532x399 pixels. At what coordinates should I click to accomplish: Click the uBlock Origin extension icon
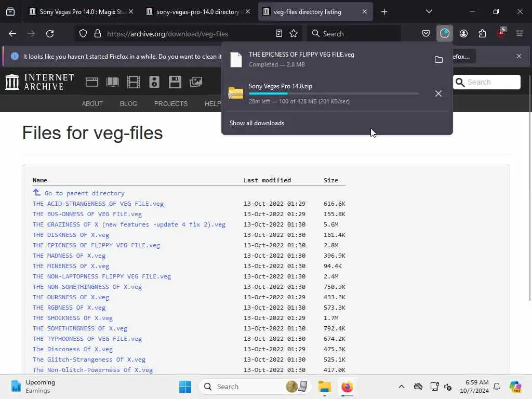point(501,33)
